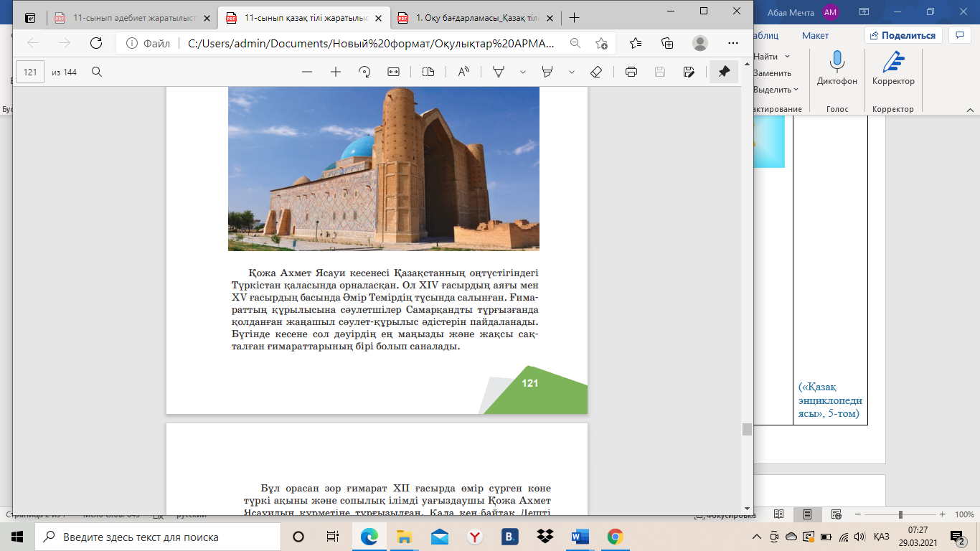Toggle the pin toolbar button
This screenshot has height=551, width=980.
[x=724, y=72]
